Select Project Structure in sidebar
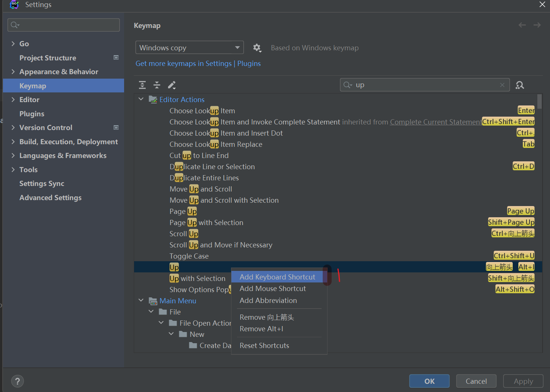 tap(48, 58)
